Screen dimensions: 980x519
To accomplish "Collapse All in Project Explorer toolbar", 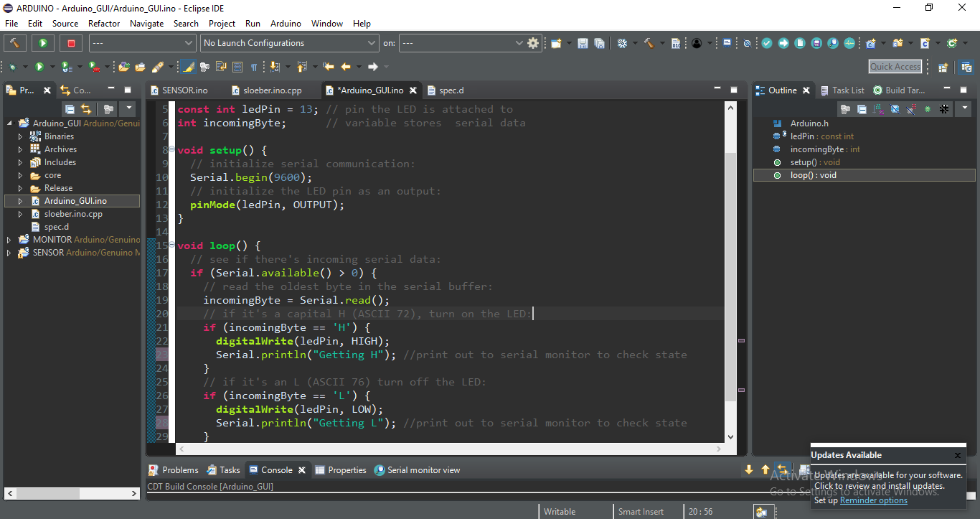I will pos(70,109).
